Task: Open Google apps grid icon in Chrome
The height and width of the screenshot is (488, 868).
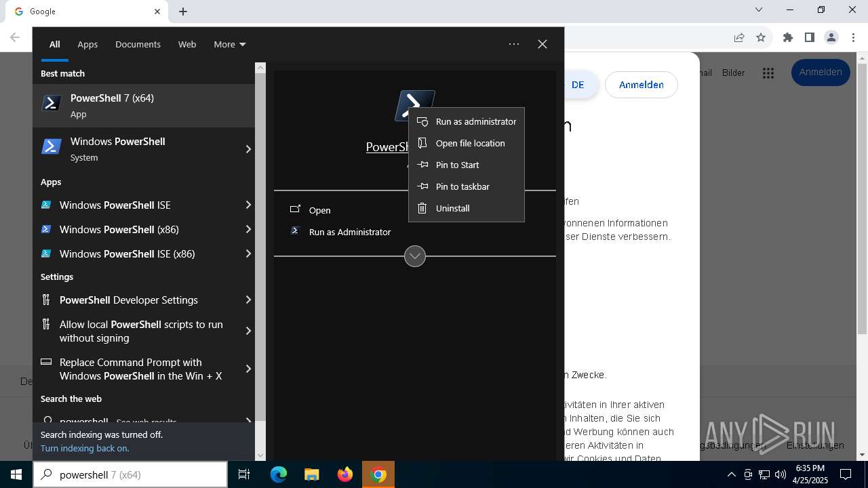Action: tap(768, 73)
